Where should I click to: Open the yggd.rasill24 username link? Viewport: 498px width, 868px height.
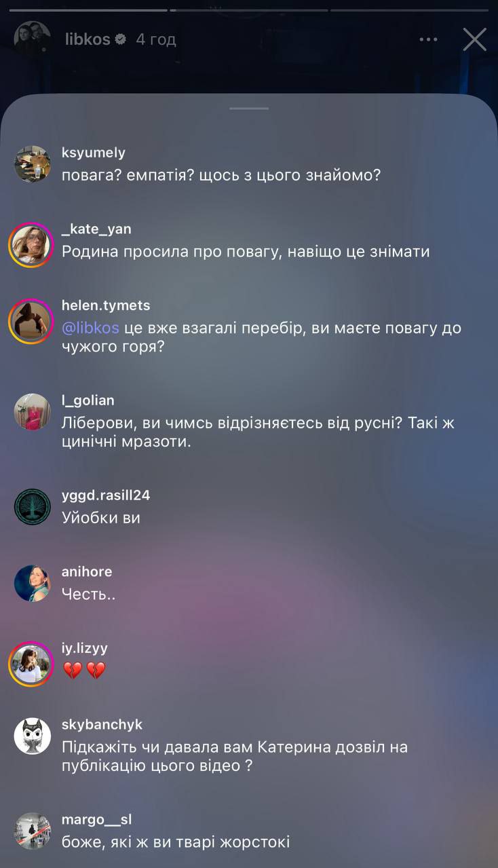pos(106,495)
